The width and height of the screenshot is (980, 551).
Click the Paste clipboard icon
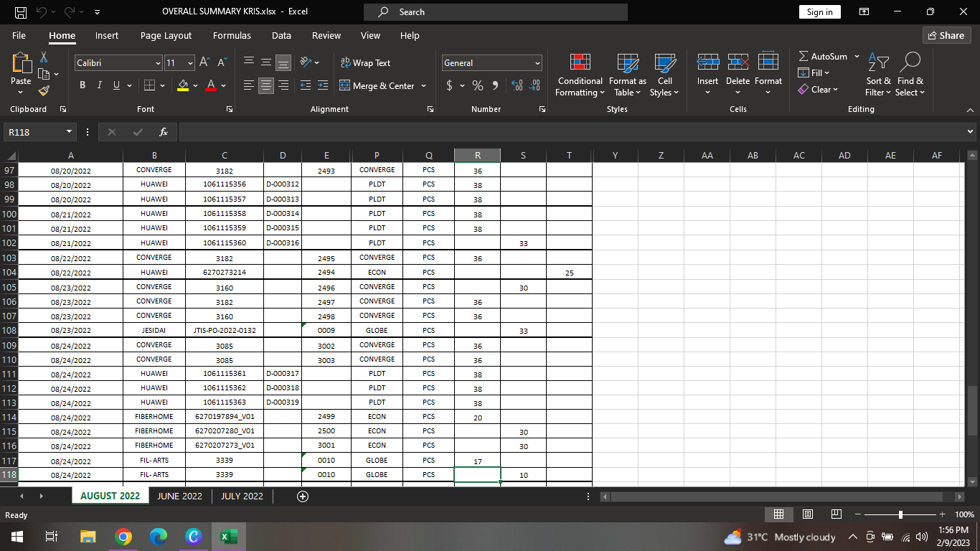point(22,64)
